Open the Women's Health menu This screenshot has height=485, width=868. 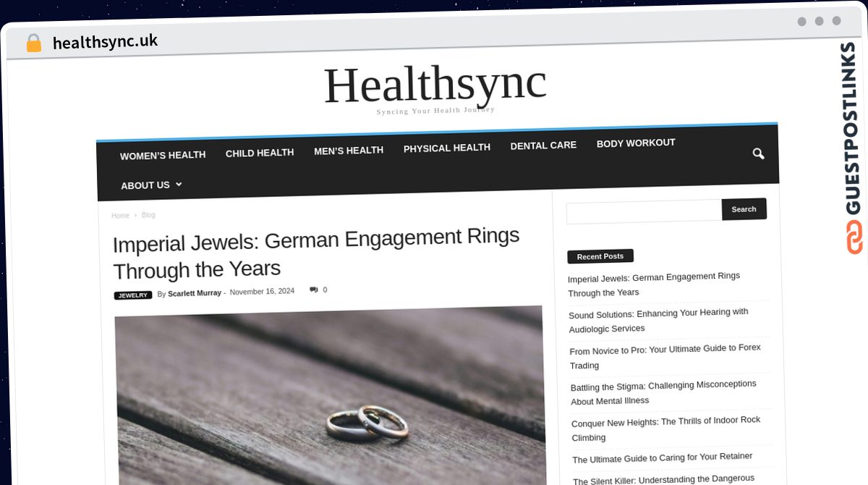click(163, 155)
